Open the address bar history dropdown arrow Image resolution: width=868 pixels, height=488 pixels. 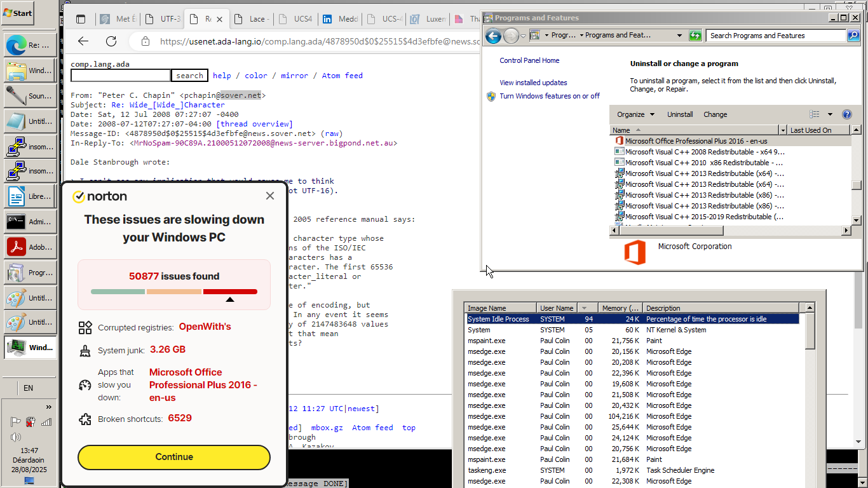(x=679, y=36)
